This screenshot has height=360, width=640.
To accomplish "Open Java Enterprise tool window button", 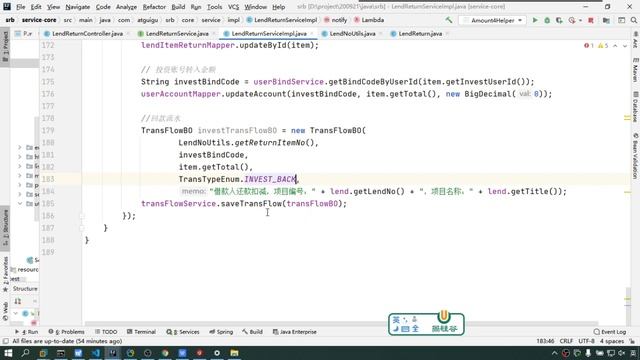I will 295,332.
